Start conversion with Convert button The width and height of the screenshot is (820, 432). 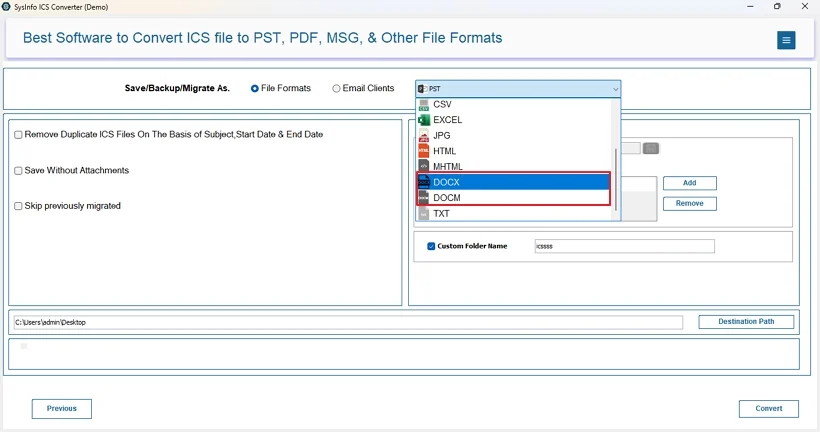click(769, 408)
